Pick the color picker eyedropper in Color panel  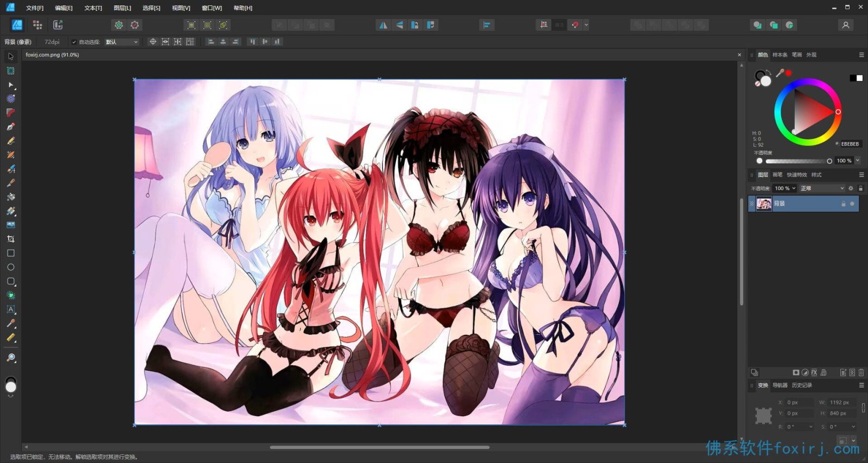(780, 73)
